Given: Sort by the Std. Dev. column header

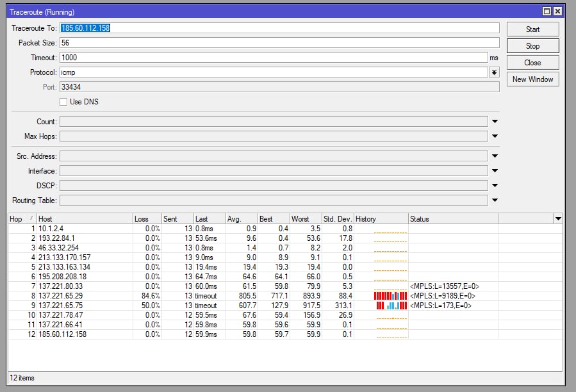Looking at the screenshot, I should 338,219.
